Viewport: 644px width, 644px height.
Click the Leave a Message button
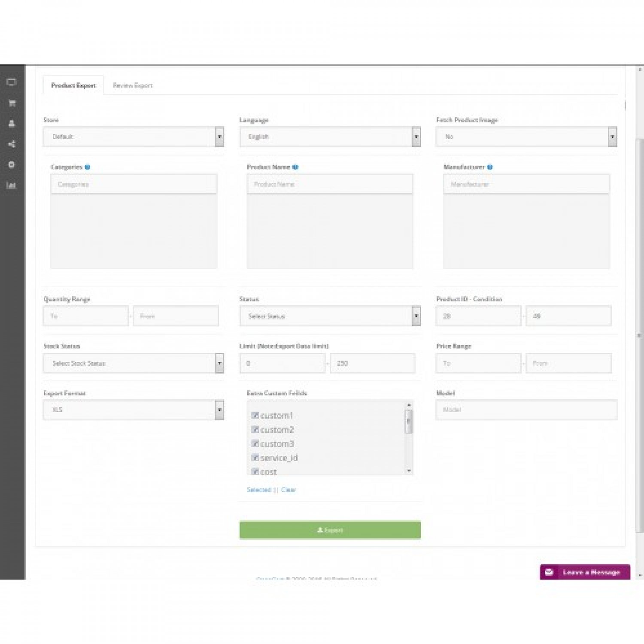click(x=585, y=572)
